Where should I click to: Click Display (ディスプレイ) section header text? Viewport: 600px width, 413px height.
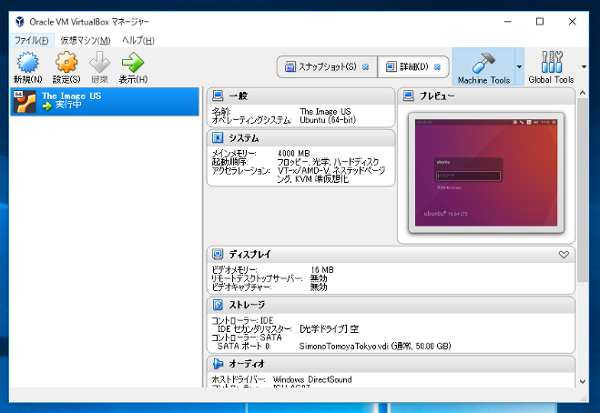(x=249, y=254)
